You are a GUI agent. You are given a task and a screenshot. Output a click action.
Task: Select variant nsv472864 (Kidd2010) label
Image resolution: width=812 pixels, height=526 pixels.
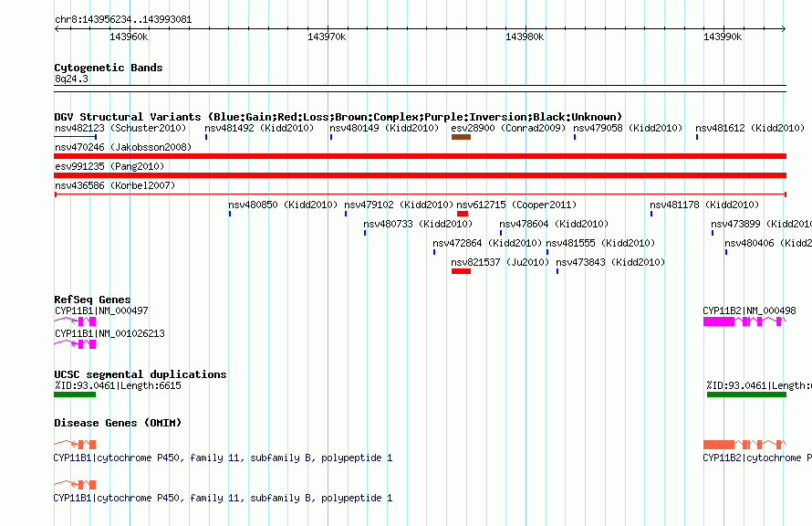coord(487,243)
